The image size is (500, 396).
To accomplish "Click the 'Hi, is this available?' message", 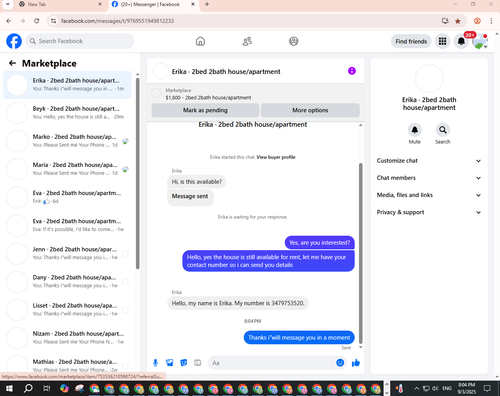I will pos(197,182).
